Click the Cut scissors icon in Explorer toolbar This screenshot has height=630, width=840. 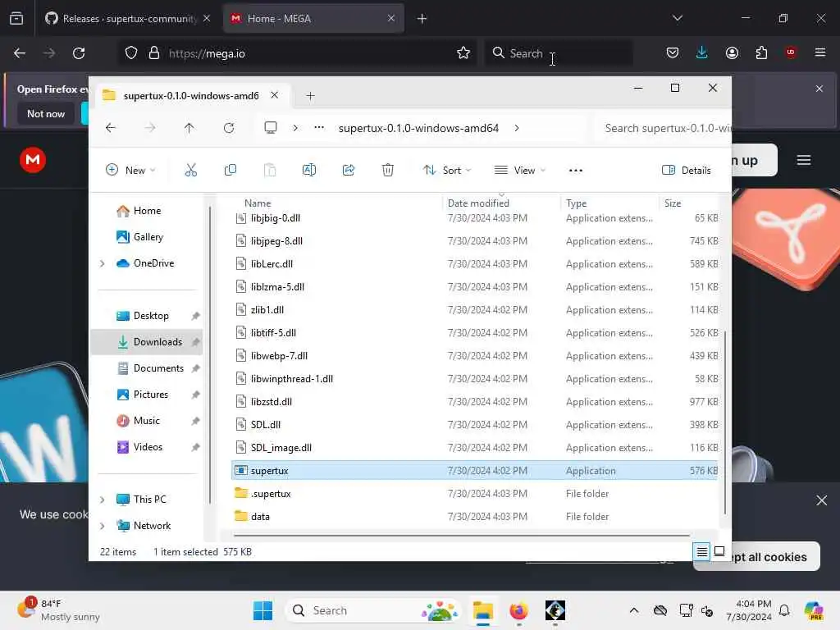coord(190,171)
